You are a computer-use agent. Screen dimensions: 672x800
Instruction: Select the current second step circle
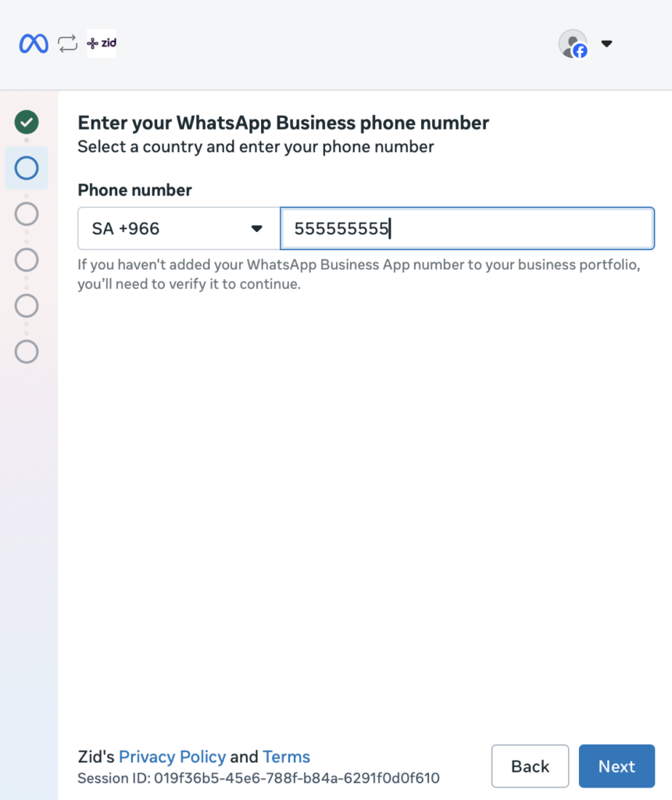coord(27,168)
